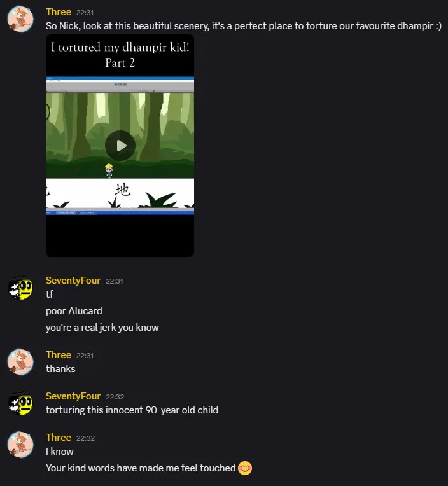Click Three's avatar next to 'thanks'
Viewport: 448px width, 486px height.
tap(20, 362)
